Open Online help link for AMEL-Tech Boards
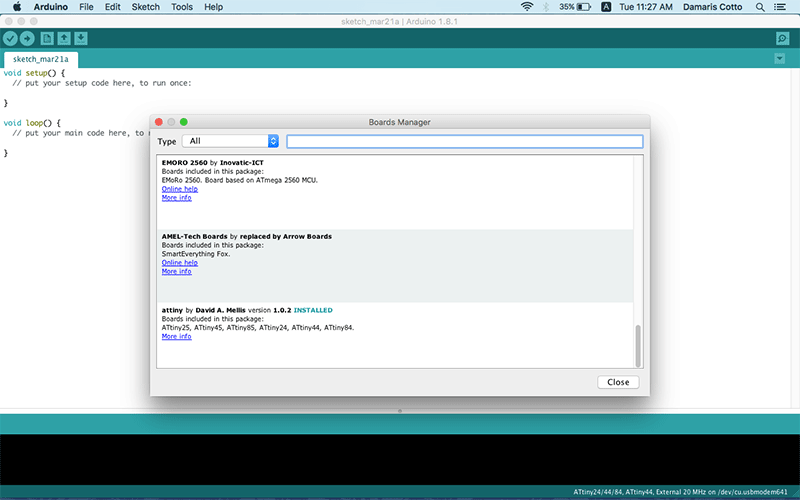The width and height of the screenshot is (800, 500). pos(180,262)
